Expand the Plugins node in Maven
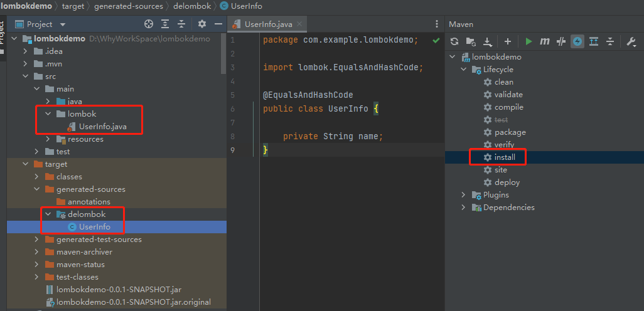The width and height of the screenshot is (644, 311). click(x=463, y=195)
